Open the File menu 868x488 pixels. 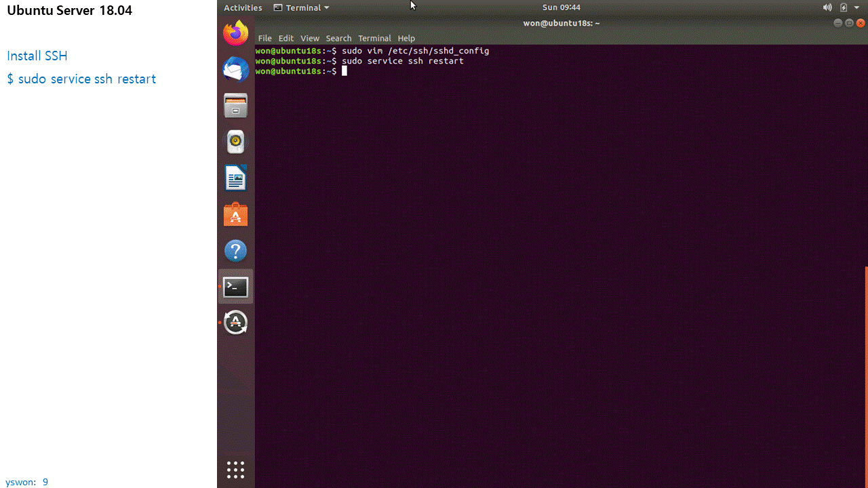(x=264, y=38)
